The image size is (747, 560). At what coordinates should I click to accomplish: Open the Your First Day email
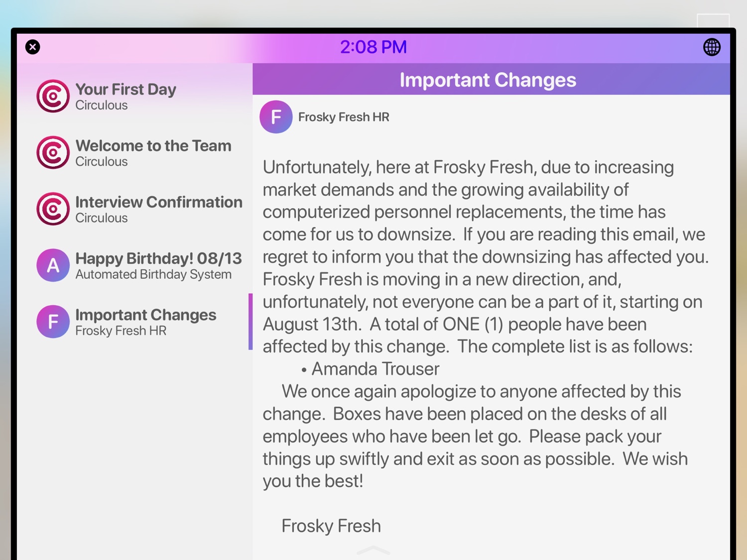pyautogui.click(x=134, y=96)
